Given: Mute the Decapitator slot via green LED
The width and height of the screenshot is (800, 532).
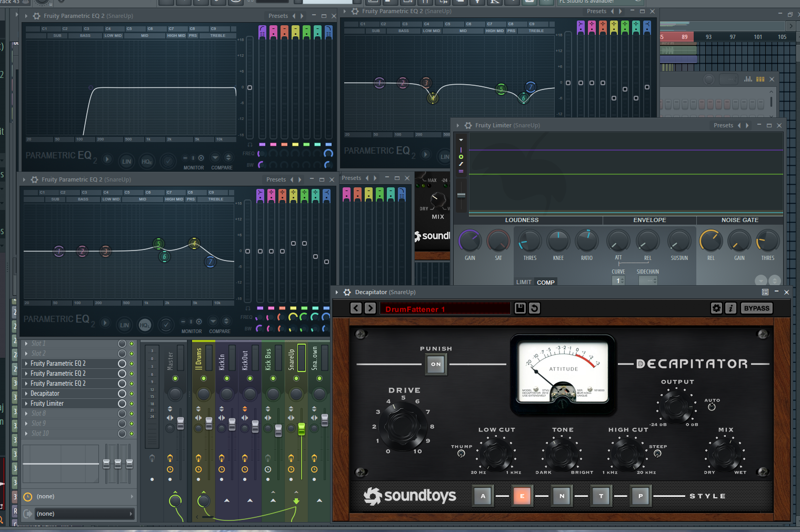Looking at the screenshot, I should point(132,394).
